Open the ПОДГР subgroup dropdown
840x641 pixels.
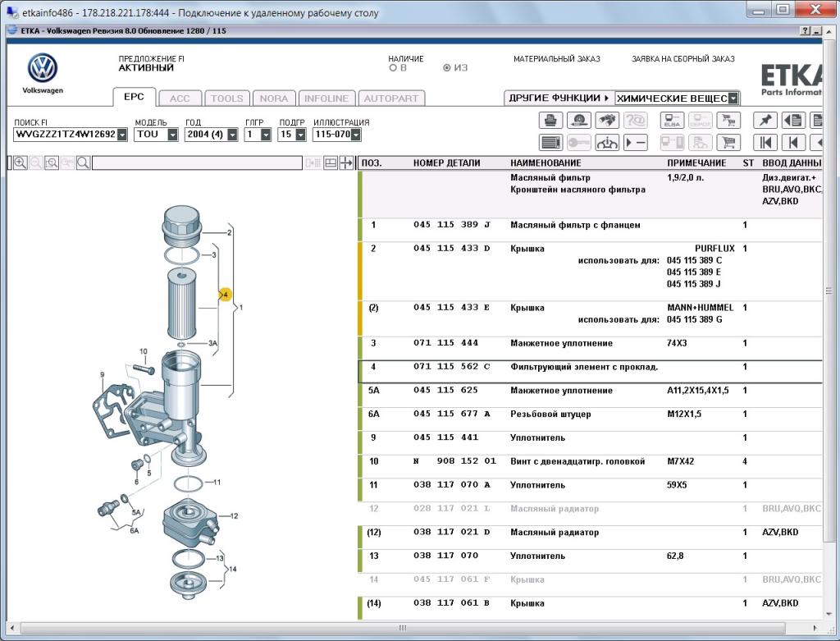click(300, 135)
